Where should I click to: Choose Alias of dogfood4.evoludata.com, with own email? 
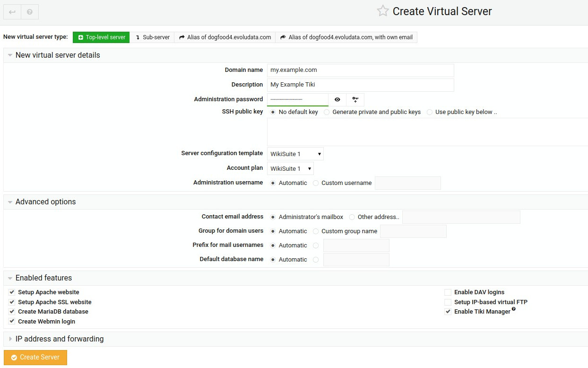pos(346,37)
